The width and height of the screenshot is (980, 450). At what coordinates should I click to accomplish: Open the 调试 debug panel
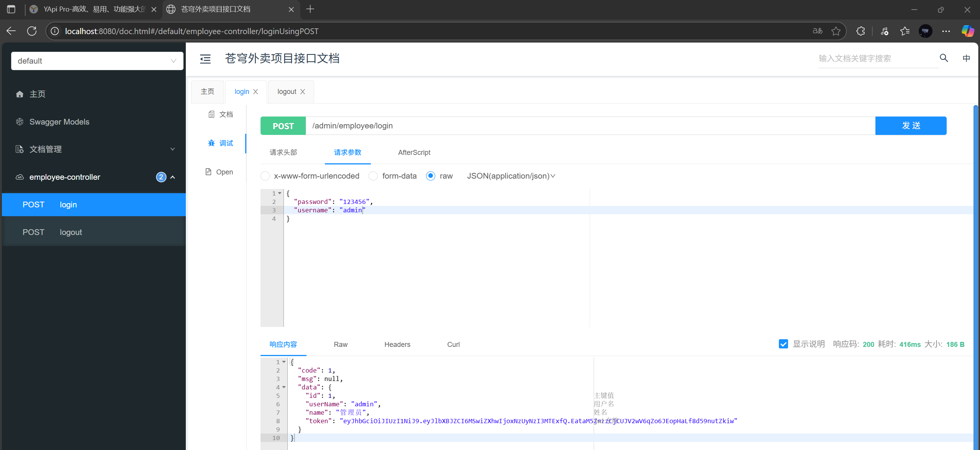tap(221, 143)
